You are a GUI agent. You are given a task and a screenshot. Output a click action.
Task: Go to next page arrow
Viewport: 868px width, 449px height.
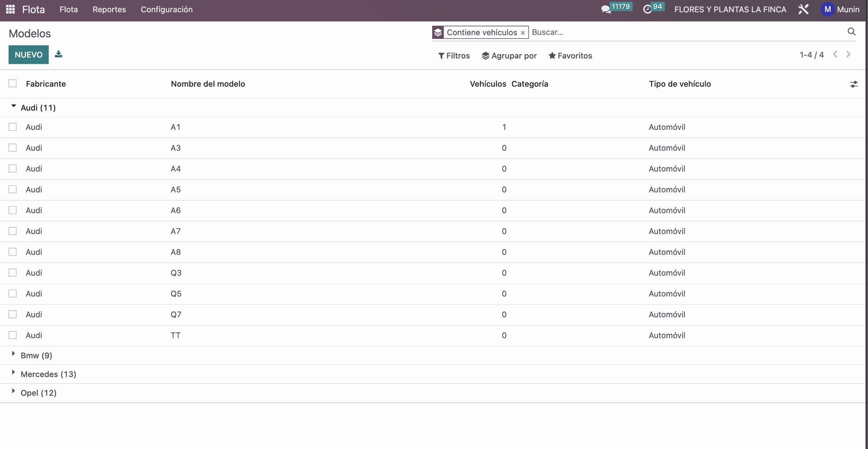coord(849,54)
